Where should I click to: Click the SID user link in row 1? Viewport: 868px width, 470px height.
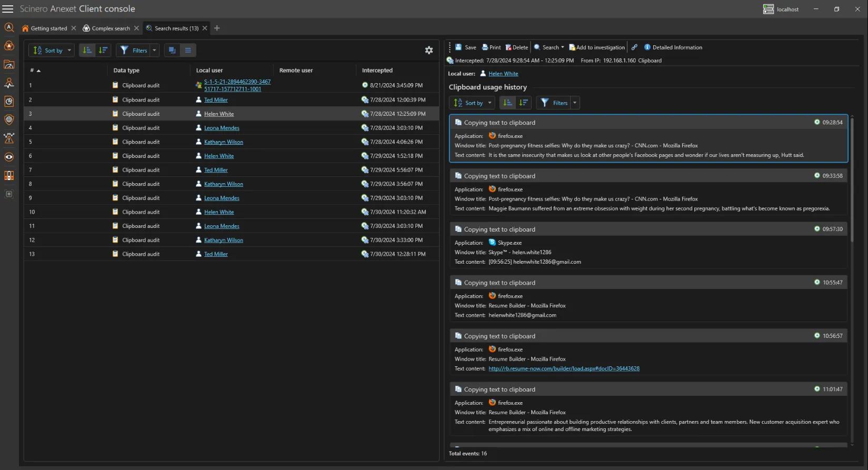237,85
